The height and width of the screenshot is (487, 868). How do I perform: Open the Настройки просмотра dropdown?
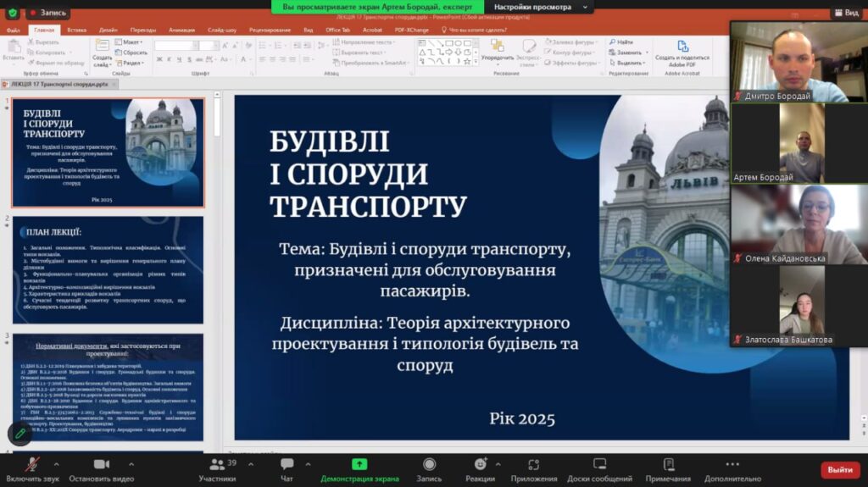539,7
